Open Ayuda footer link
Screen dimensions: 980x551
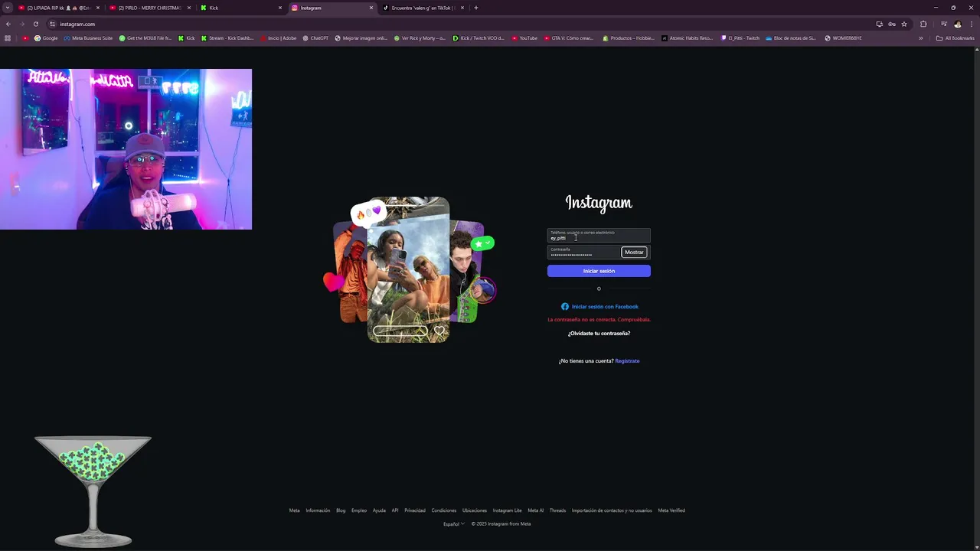[379, 510]
